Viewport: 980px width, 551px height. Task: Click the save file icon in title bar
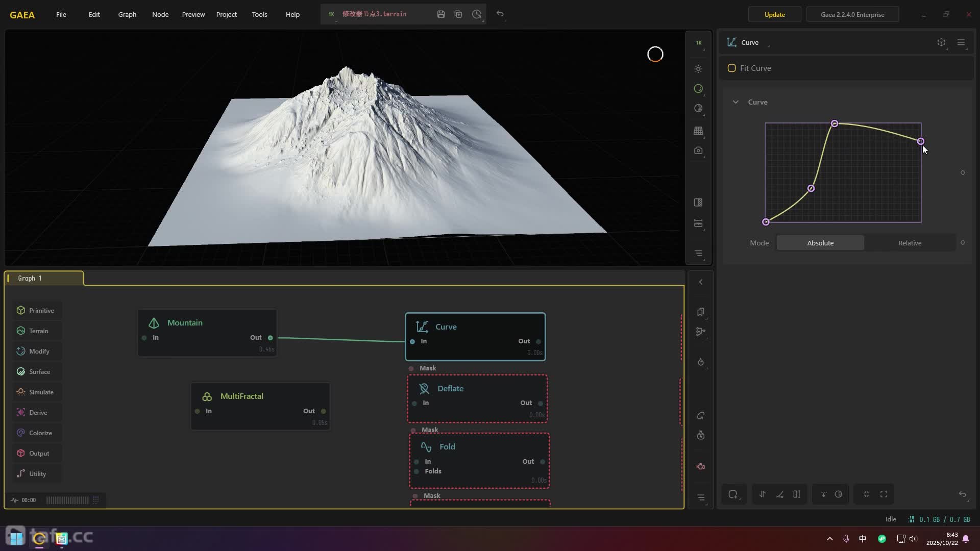[441, 14]
